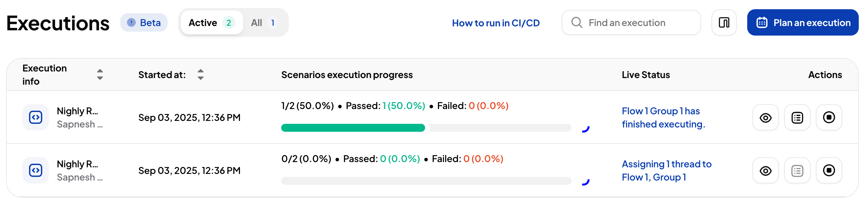Switch to the All tab
Image resolution: width=868 pixels, height=222 pixels.
point(264,22)
